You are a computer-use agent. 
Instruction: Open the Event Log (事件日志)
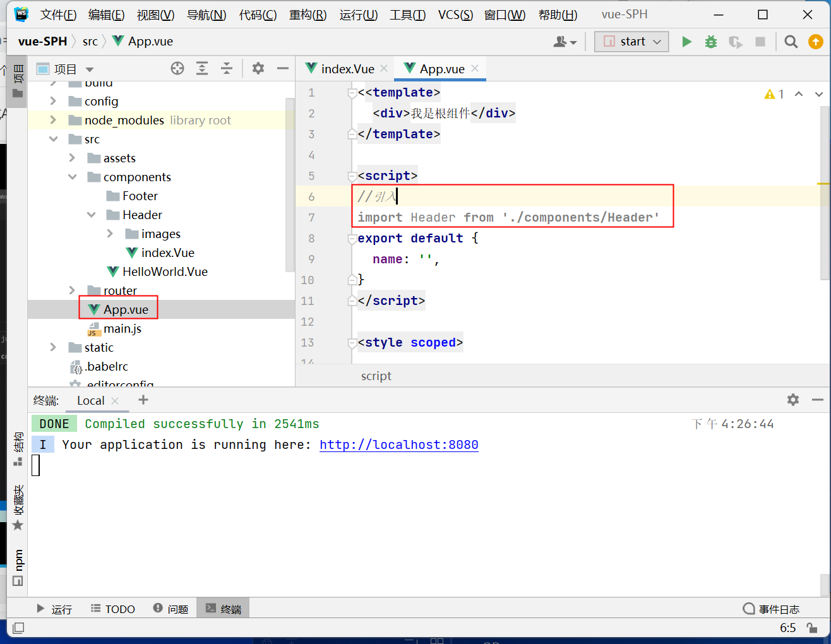tap(771, 609)
